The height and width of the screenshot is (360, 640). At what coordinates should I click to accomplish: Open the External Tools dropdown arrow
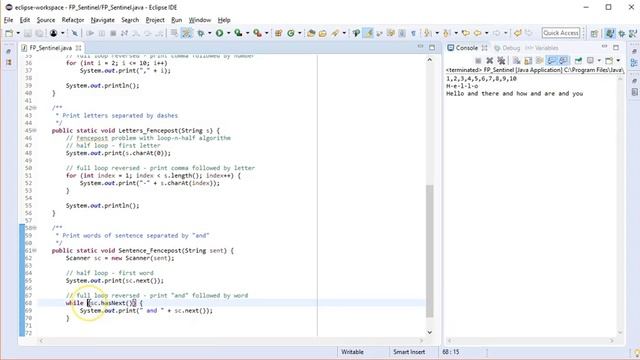point(267,33)
